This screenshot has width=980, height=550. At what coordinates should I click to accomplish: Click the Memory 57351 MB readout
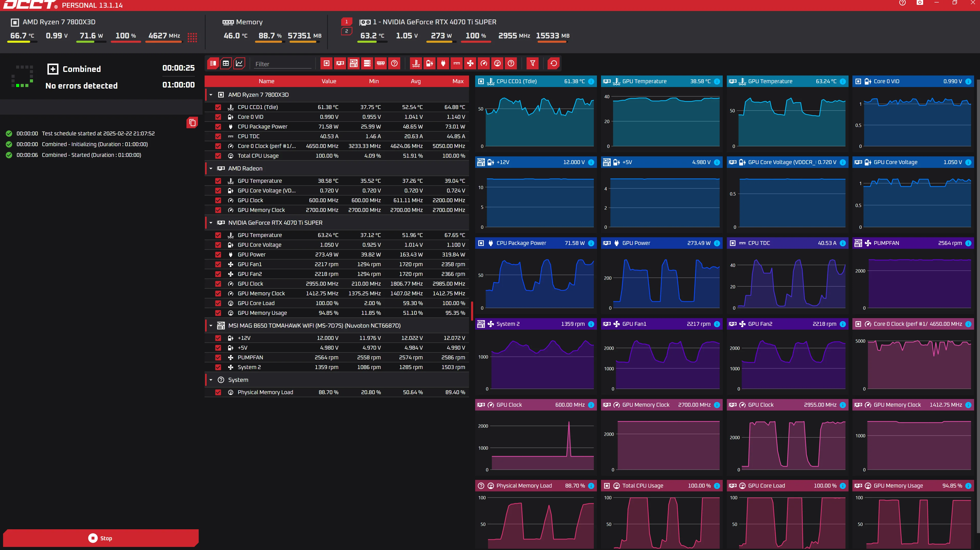coord(304,36)
